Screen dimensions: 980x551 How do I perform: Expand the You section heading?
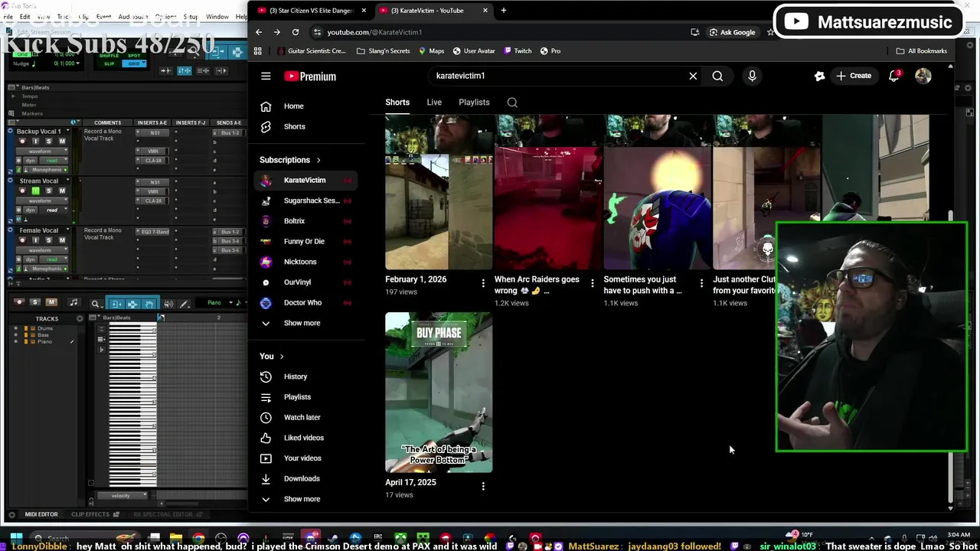(x=272, y=357)
